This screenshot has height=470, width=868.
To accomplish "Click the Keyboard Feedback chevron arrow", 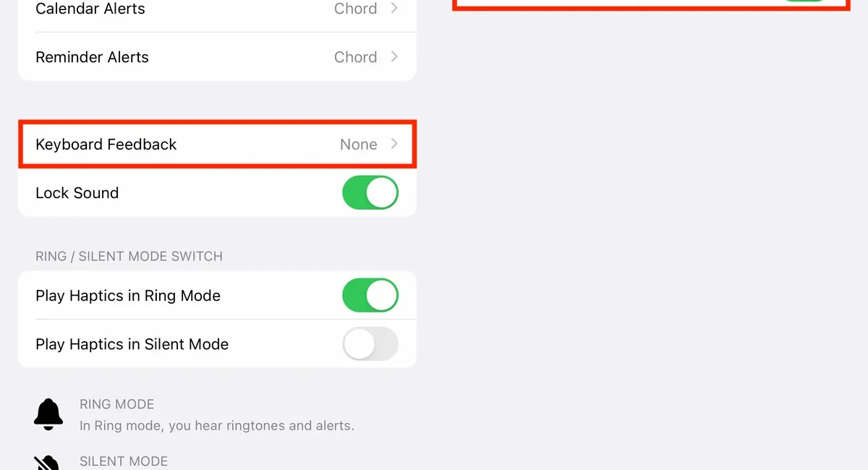I will (x=394, y=144).
